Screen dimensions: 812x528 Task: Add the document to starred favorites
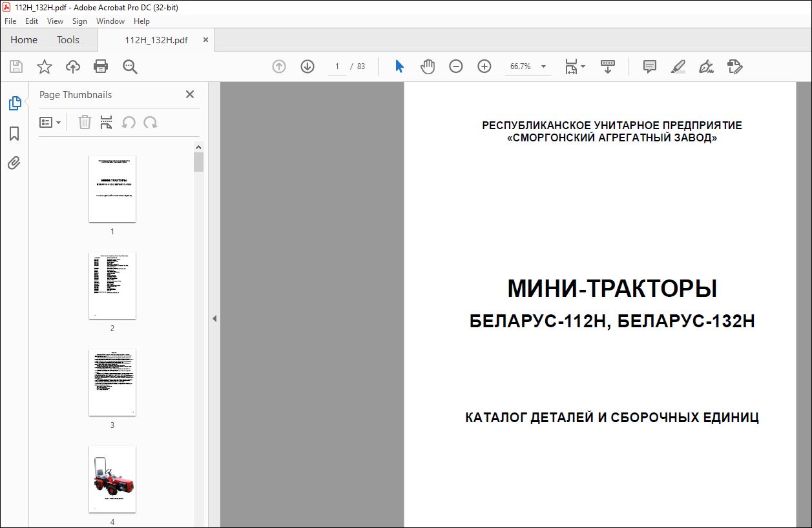pyautogui.click(x=45, y=66)
